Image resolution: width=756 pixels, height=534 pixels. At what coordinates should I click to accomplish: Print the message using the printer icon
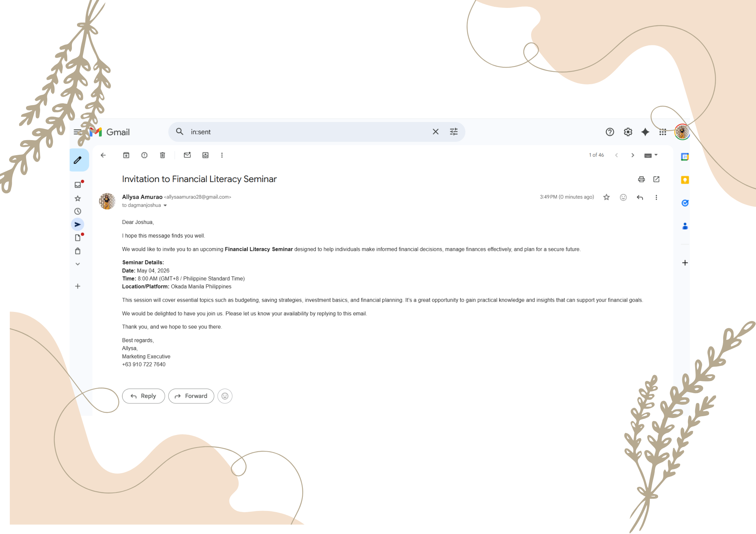(x=641, y=179)
